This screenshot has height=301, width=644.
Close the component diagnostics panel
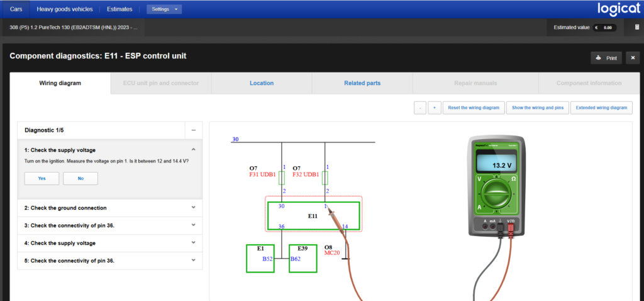[633, 58]
